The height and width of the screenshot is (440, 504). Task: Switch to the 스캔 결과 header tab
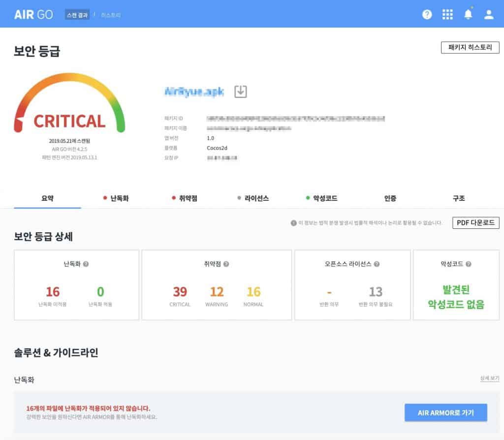point(77,15)
